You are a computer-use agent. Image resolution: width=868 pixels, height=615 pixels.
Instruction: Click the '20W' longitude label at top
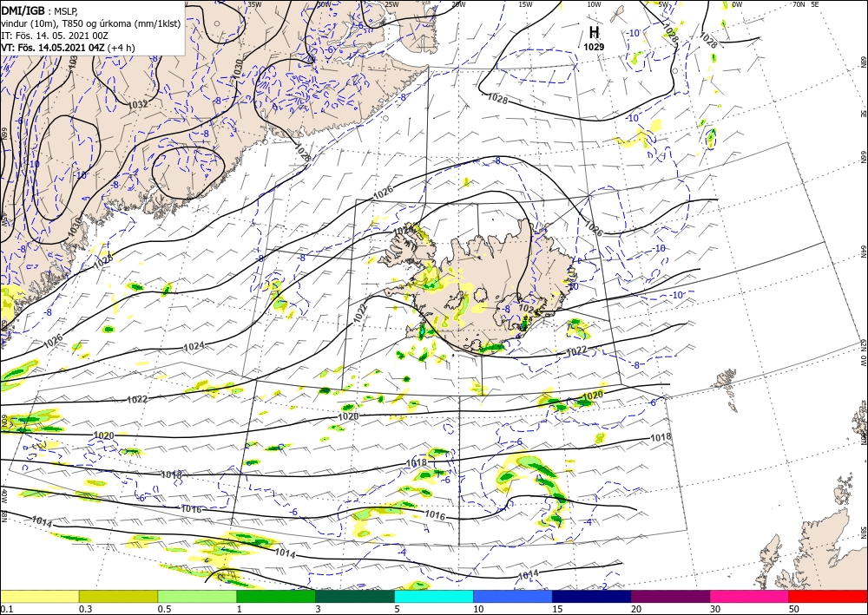coord(458,4)
